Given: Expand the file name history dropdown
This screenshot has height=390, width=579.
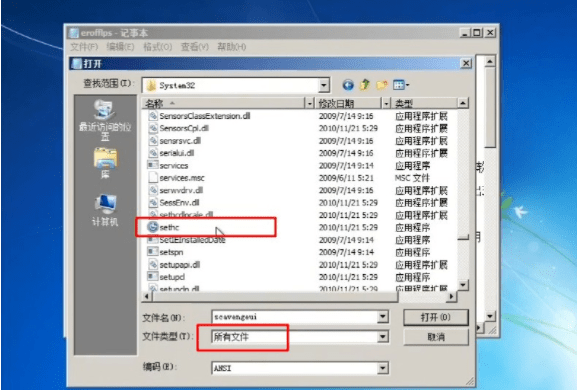Looking at the screenshot, I should pyautogui.click(x=383, y=317).
